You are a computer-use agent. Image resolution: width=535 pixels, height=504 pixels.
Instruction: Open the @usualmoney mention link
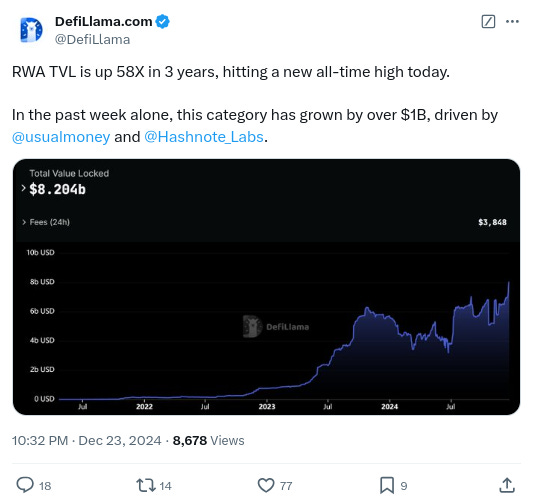(61, 137)
